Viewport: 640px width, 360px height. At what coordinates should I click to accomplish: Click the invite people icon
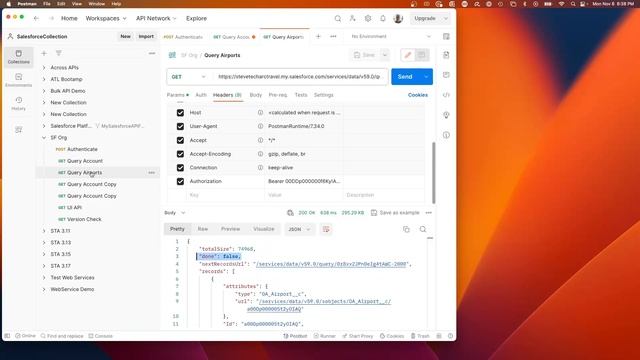click(x=352, y=18)
